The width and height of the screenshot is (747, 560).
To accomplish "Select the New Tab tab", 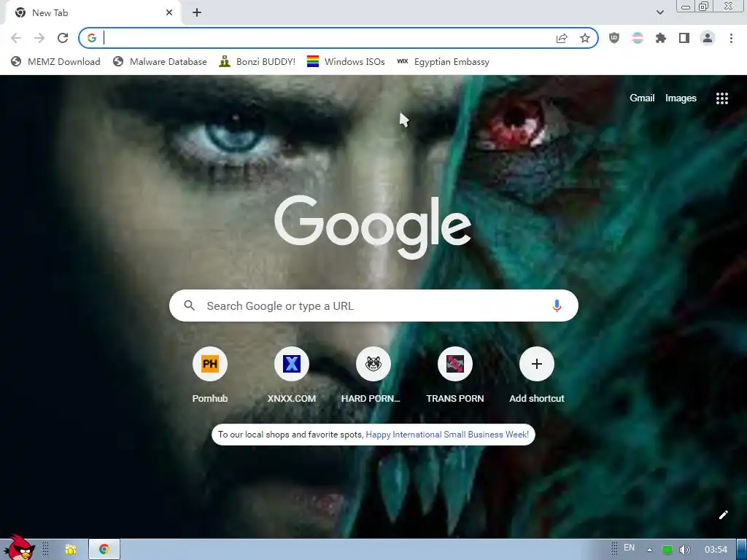I will 93,13.
